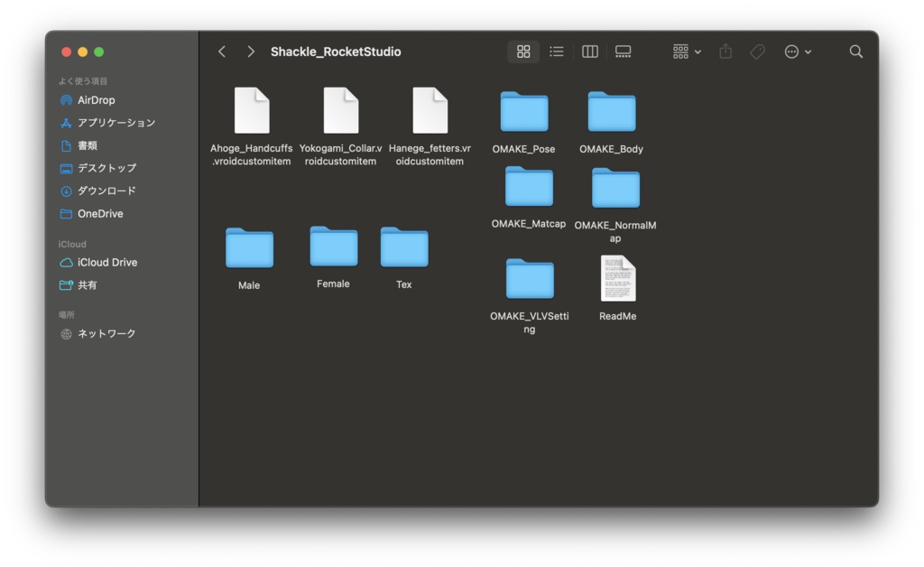The image size is (924, 567).
Task: Select the OMAKE_VLVSetting folder icon
Action: click(x=530, y=278)
